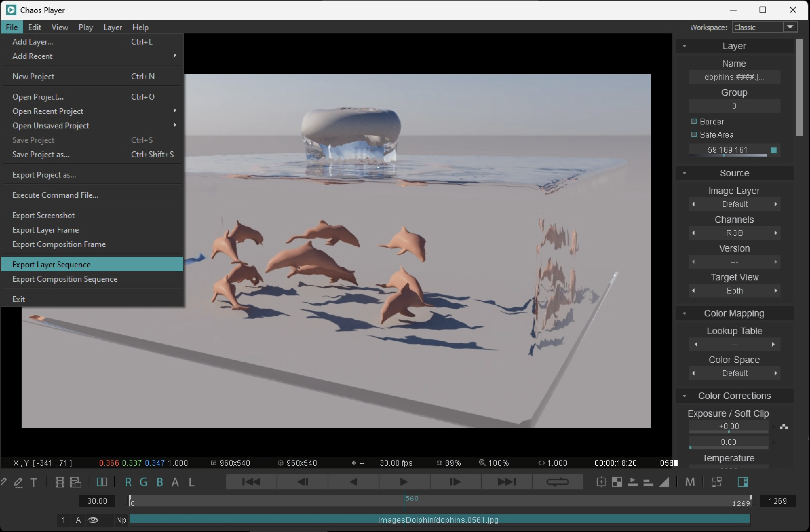Click Export Screenshot menu entry

[x=44, y=215]
